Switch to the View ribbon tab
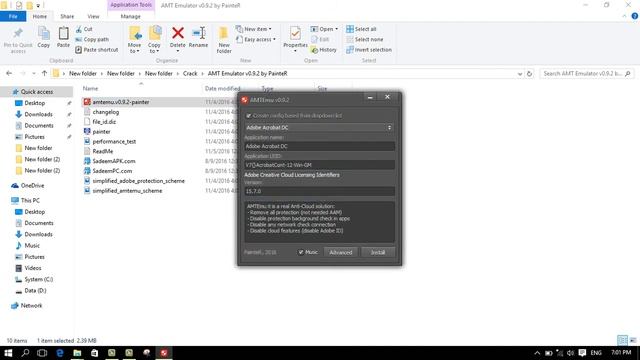The width and height of the screenshot is (640, 360). coord(93,16)
